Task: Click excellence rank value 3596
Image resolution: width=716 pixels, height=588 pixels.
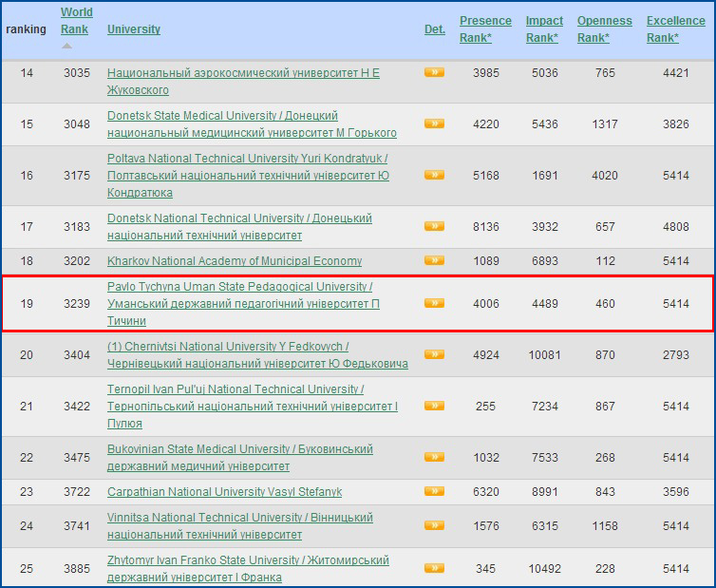Action: point(676,491)
